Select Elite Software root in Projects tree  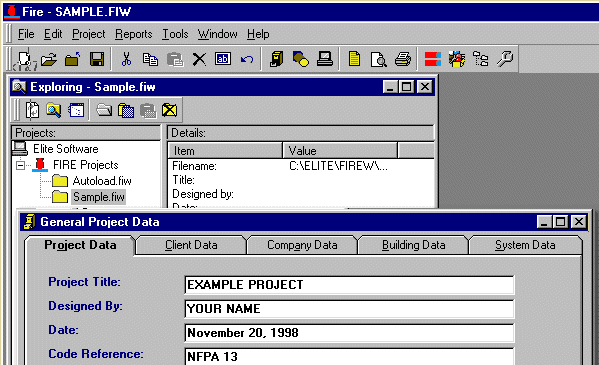(x=66, y=149)
